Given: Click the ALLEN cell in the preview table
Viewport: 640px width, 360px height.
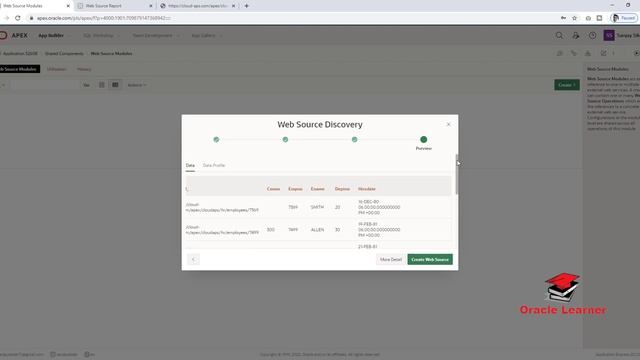Looking at the screenshot, I should click(x=317, y=230).
